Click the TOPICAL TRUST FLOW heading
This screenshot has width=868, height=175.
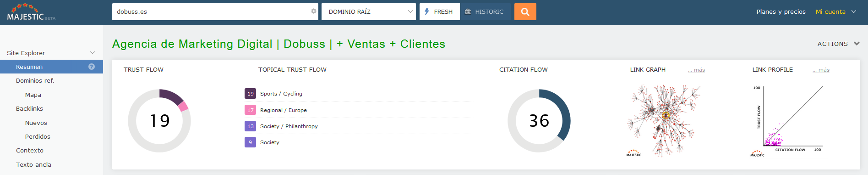(292, 70)
